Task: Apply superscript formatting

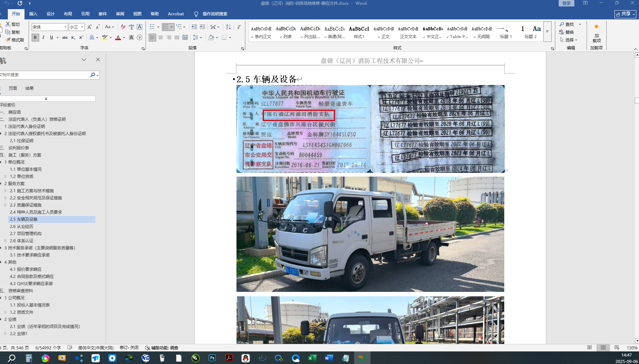Action: 81,37
